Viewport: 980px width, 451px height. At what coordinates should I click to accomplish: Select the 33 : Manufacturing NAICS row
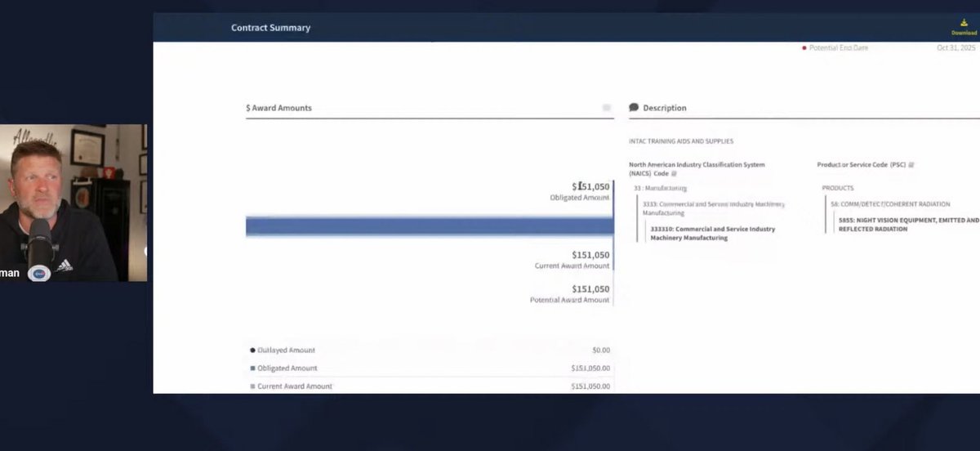tap(660, 188)
